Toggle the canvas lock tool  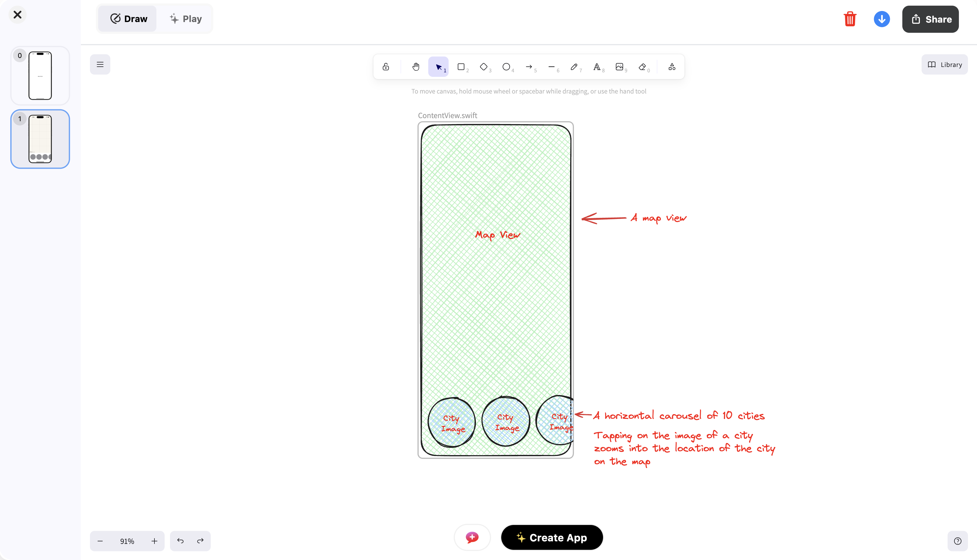[386, 67]
